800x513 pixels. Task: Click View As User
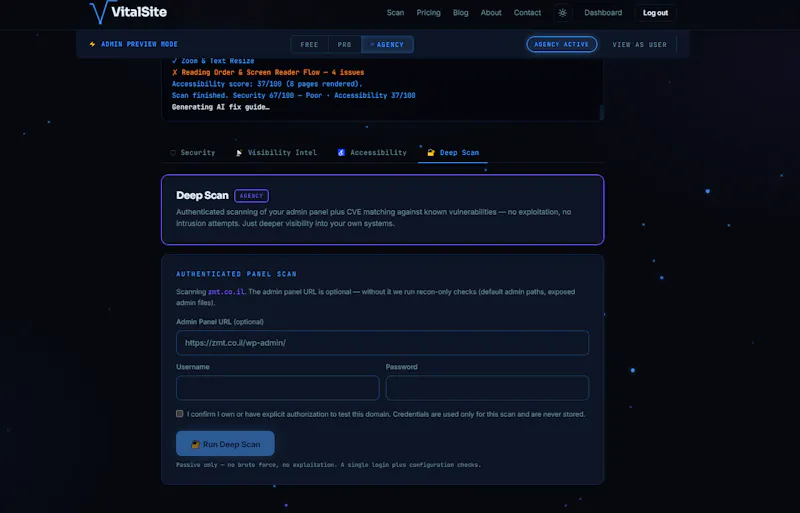click(x=639, y=44)
